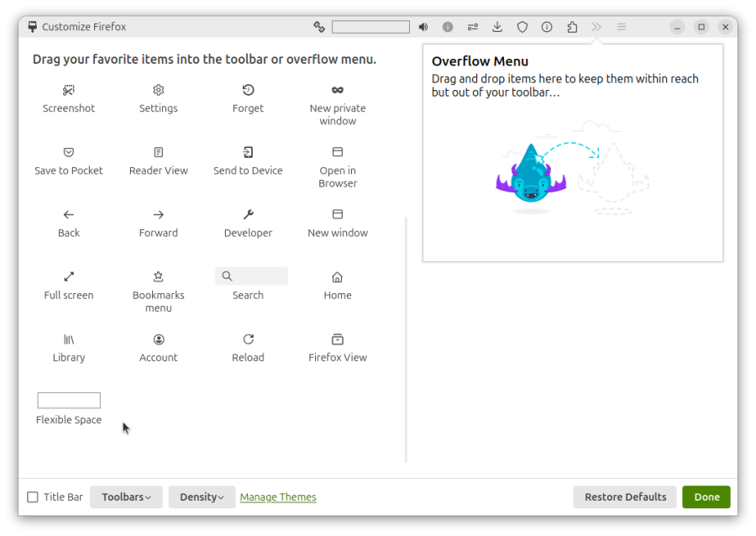Open the hamburger application menu
Image resolution: width=756 pixels, height=536 pixels.
point(622,27)
